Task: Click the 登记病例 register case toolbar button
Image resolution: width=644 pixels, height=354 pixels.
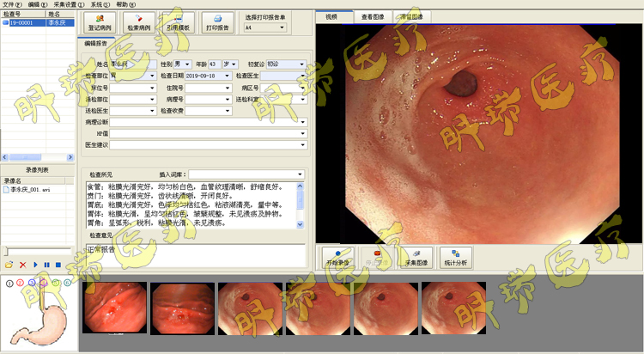Action: pyautogui.click(x=100, y=22)
